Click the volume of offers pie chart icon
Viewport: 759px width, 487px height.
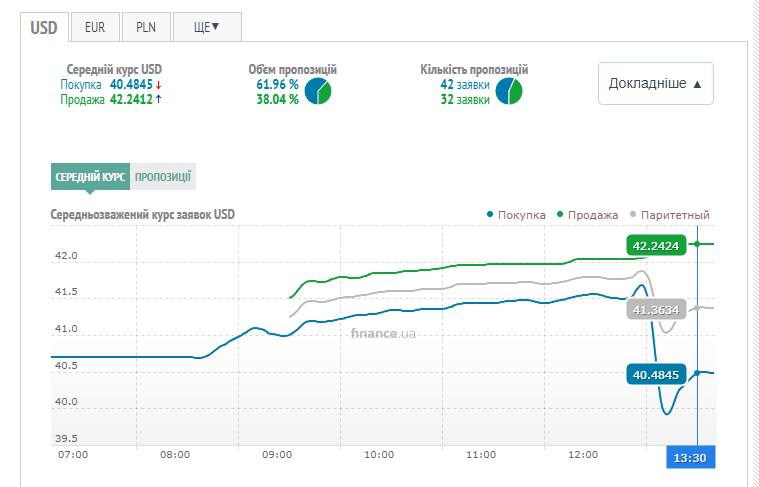tap(318, 92)
